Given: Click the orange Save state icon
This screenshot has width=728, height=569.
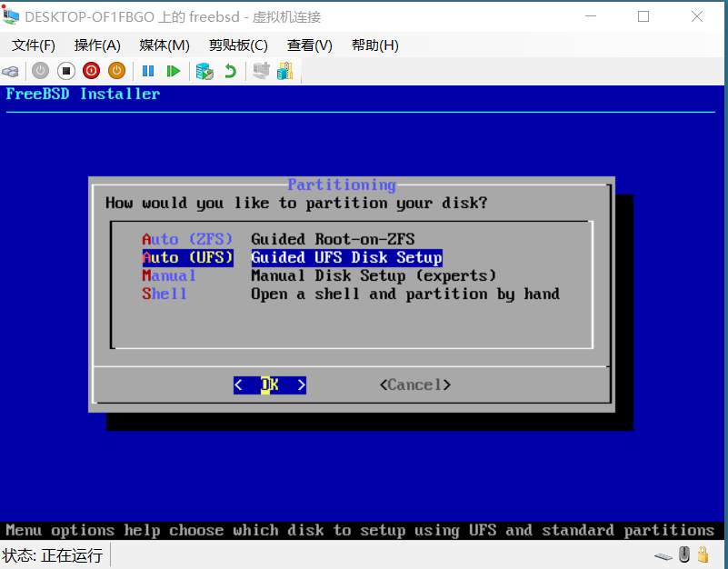Looking at the screenshot, I should point(116,71).
